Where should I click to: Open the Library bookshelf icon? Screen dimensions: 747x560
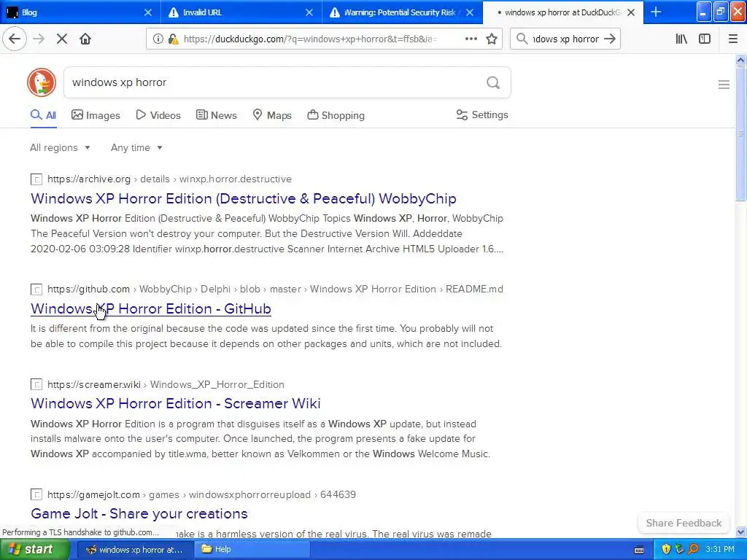681,39
